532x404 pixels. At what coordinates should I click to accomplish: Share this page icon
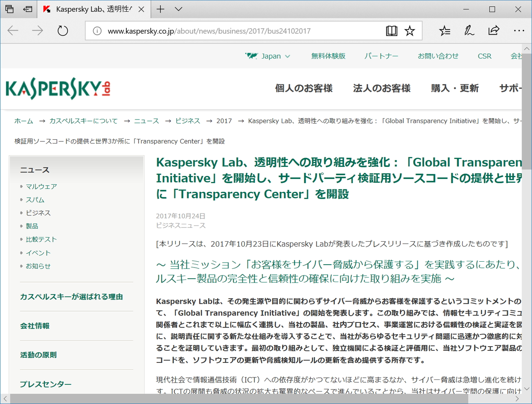(x=494, y=31)
